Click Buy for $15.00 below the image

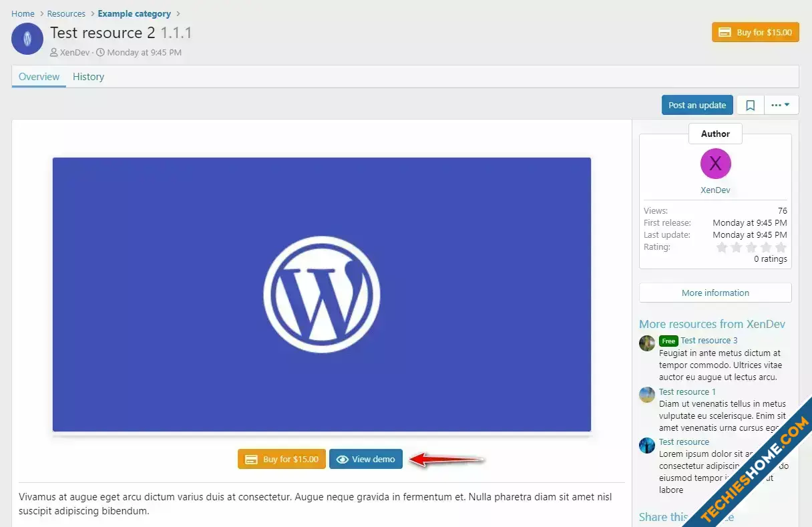point(282,459)
